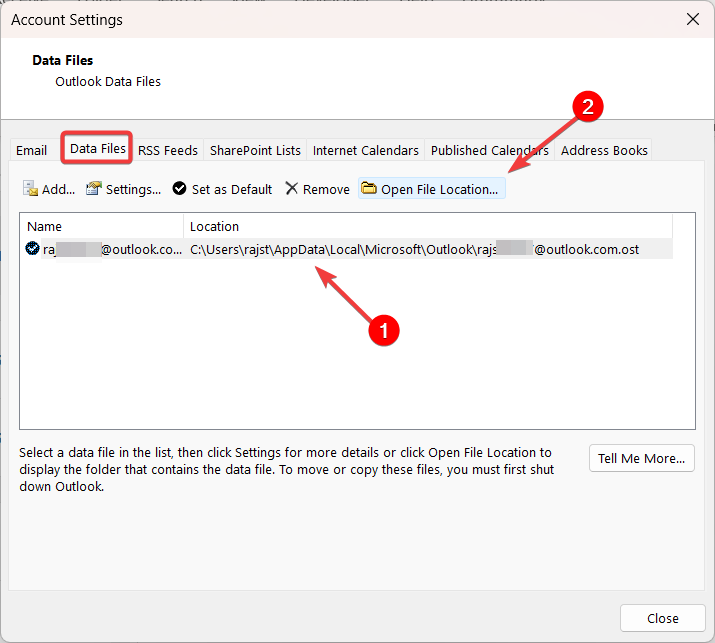Click the Location column header
The height and width of the screenshot is (643, 715).
pyautogui.click(x=428, y=226)
